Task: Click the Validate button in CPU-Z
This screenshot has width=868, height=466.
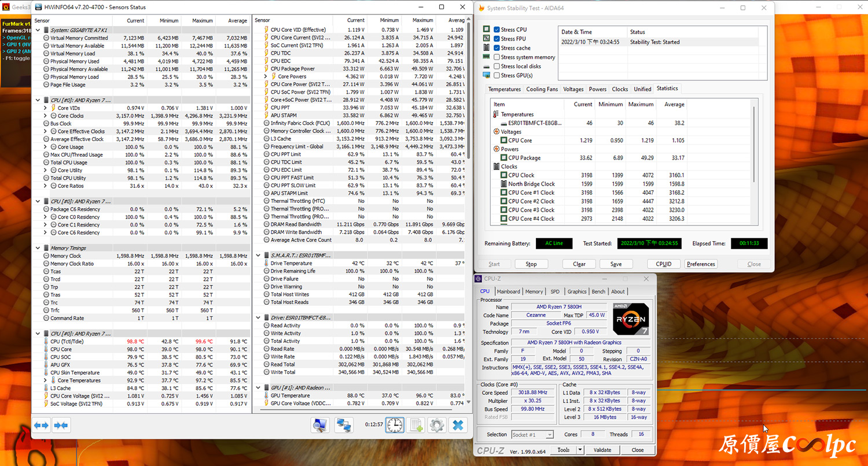Action: (602, 450)
